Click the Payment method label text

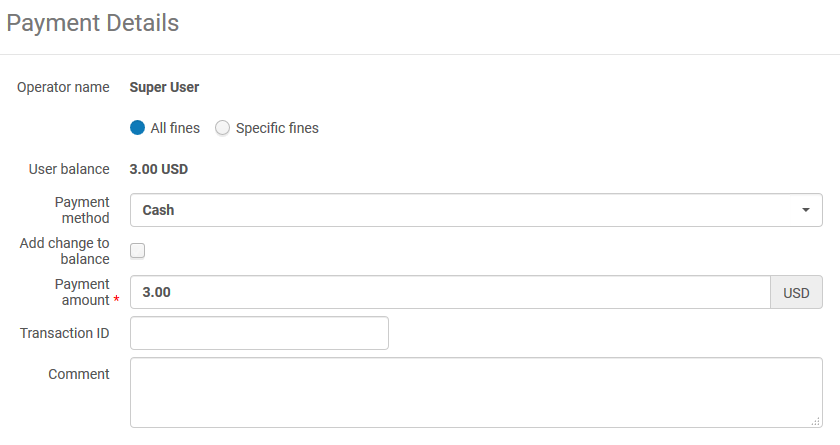[82, 210]
